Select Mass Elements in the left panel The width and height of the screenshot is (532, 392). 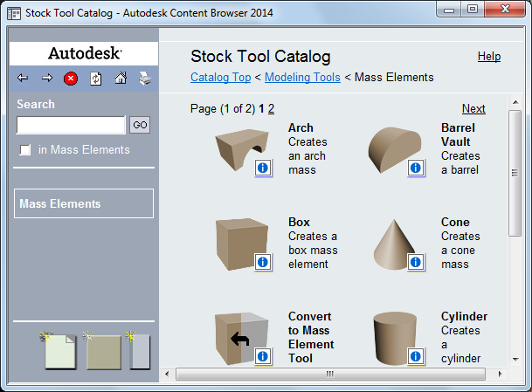[85, 203]
